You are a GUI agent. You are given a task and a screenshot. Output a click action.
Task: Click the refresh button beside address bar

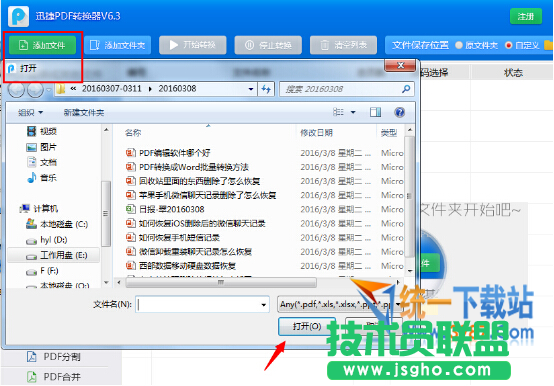coord(266,89)
